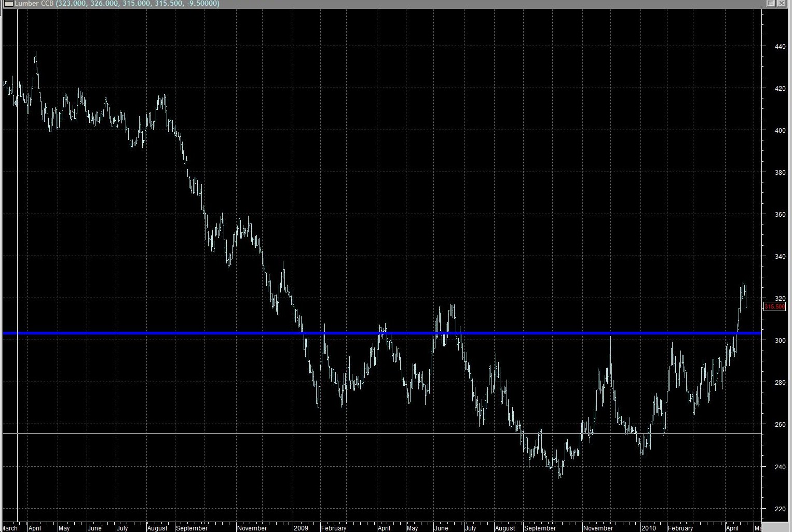Click the red 315.500 current price label
The image size is (792, 532).
[x=774, y=307]
